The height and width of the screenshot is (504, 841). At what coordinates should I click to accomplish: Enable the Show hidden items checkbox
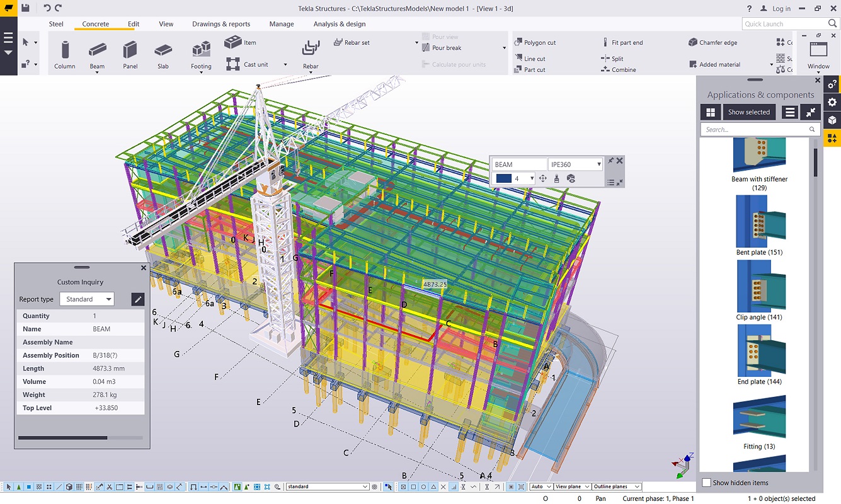tap(706, 483)
